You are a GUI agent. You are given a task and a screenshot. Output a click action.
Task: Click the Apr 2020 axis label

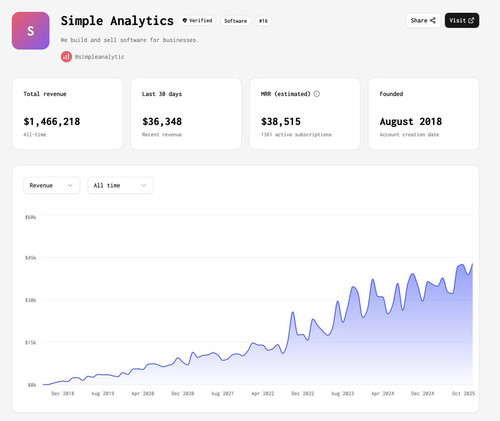[143, 393]
